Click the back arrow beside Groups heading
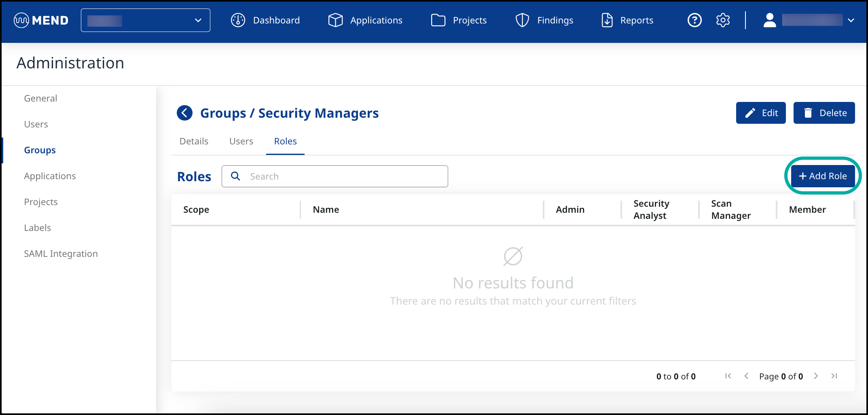868x415 pixels. point(185,113)
